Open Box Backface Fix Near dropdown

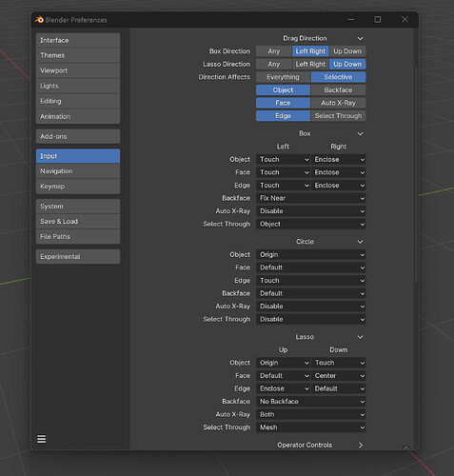pyautogui.click(x=311, y=198)
